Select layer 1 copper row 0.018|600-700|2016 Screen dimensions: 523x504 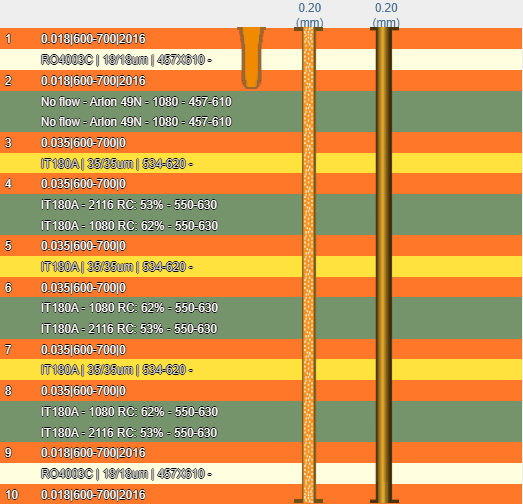coord(261,39)
